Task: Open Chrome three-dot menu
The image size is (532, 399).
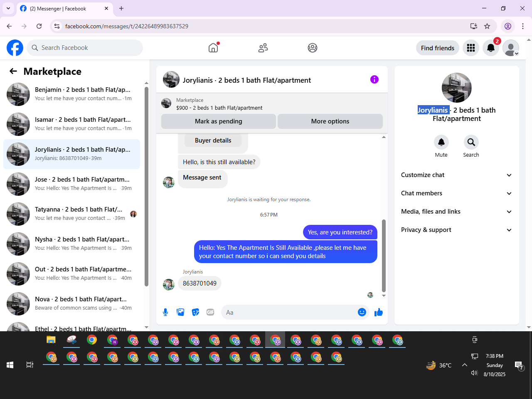Action: click(x=523, y=26)
